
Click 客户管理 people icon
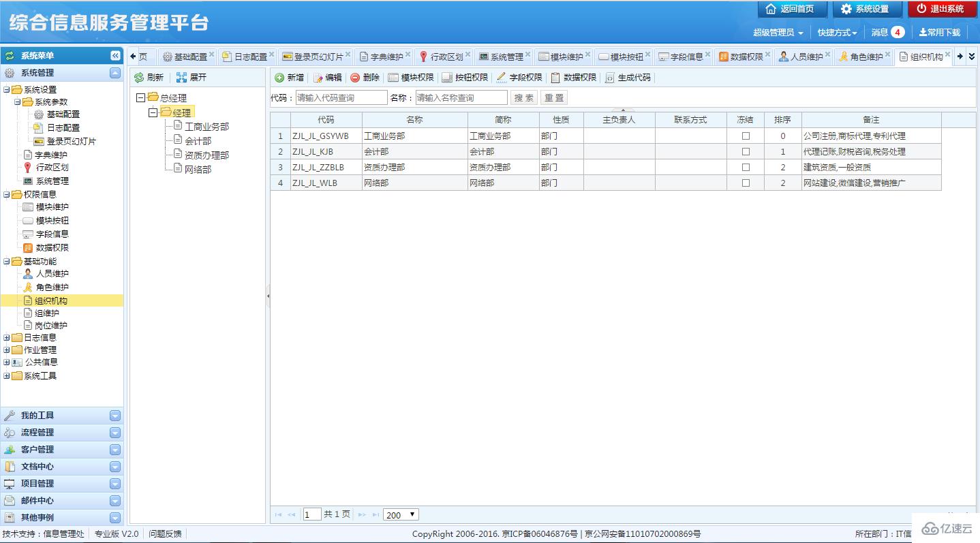10,450
